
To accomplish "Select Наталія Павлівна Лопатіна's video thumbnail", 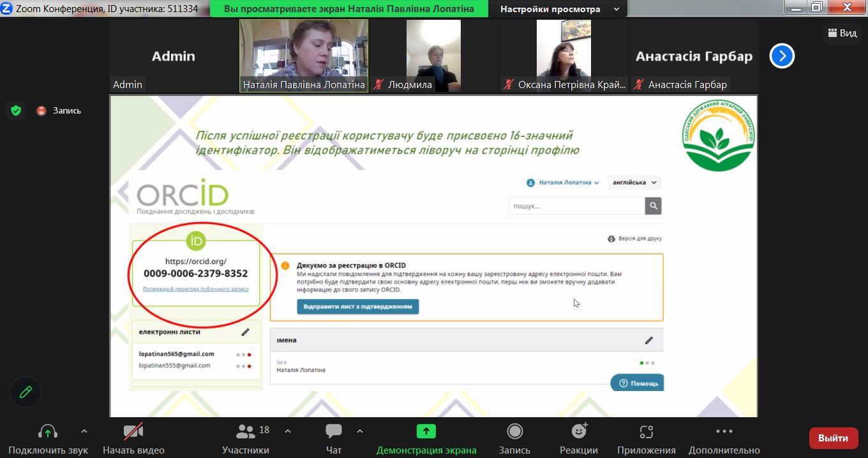I will [x=304, y=55].
